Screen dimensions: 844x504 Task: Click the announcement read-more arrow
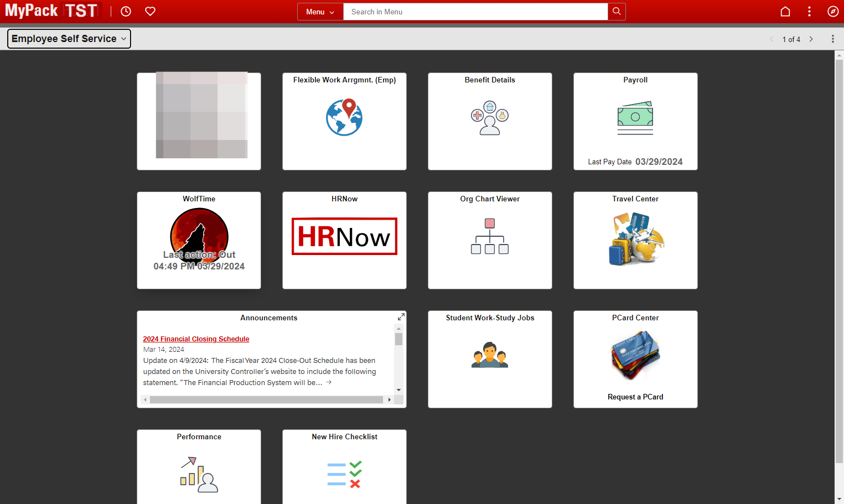coord(329,382)
